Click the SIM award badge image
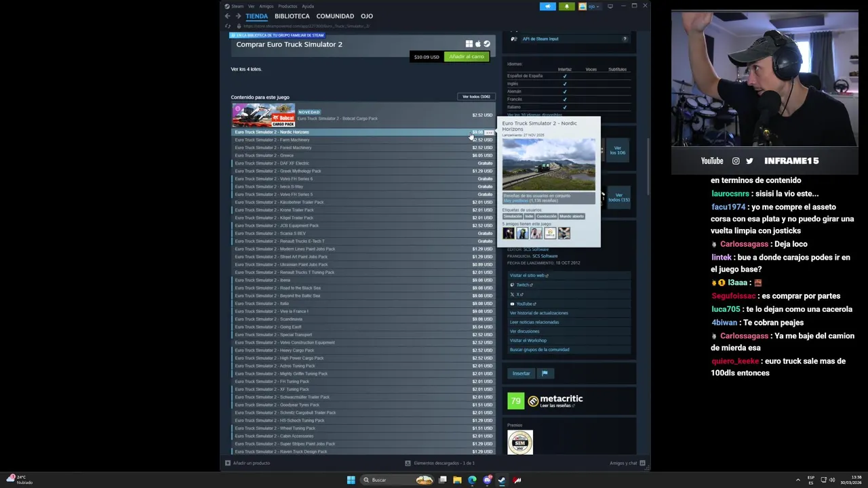 520,443
